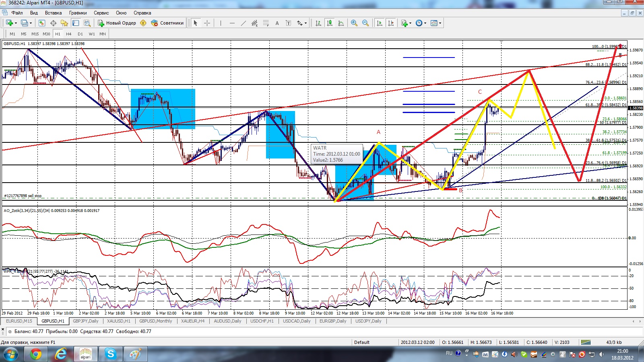The height and width of the screenshot is (362, 644).
Task: Switch to the EURUSD,M15 chart tab
Action: 19,321
